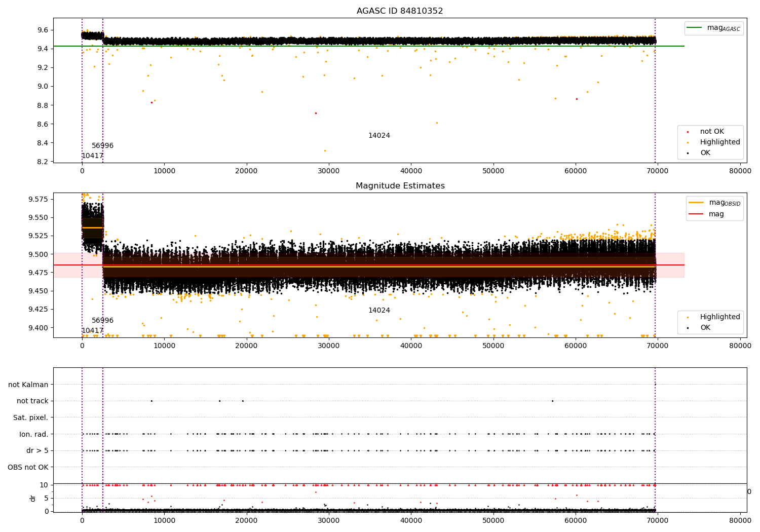Click the "dr > 5" axis label

(37, 451)
